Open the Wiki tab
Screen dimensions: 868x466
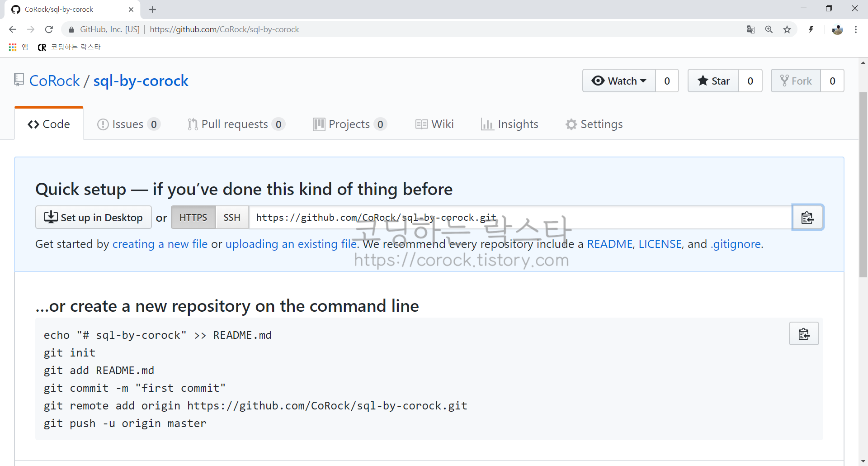tap(434, 124)
